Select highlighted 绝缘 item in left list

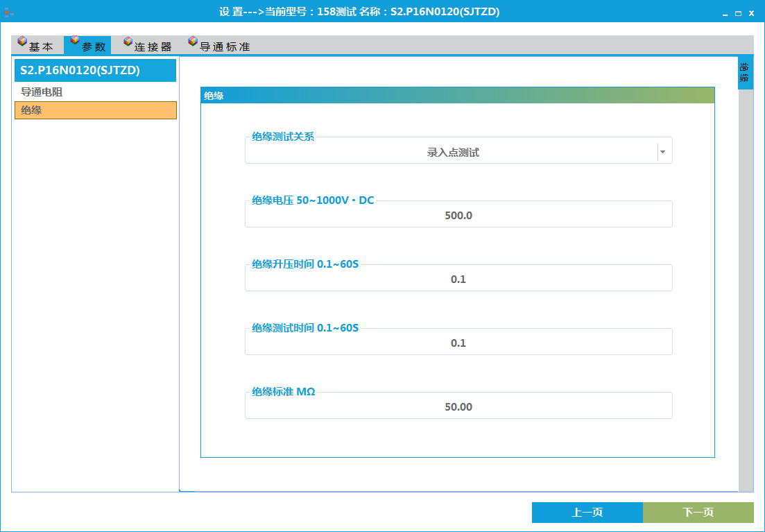(x=96, y=110)
